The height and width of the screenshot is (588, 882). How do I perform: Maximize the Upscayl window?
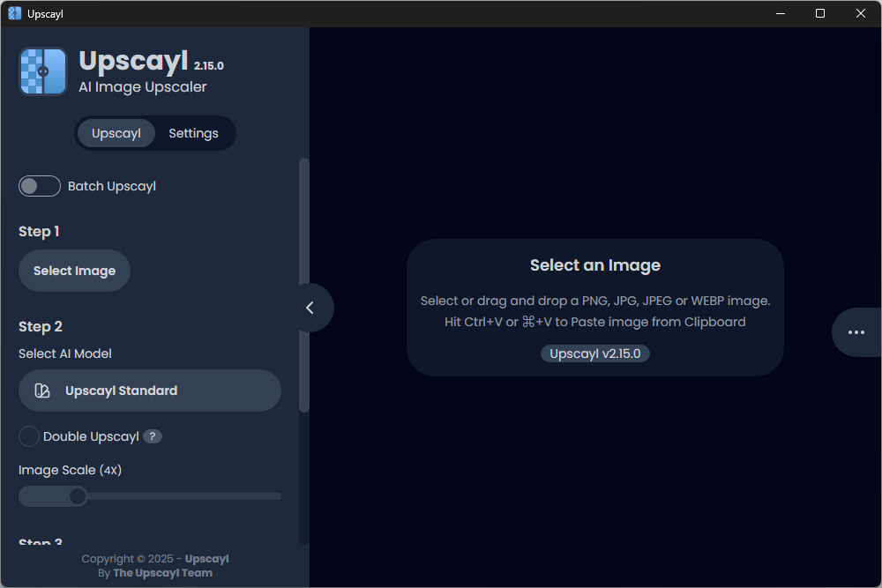pos(820,13)
